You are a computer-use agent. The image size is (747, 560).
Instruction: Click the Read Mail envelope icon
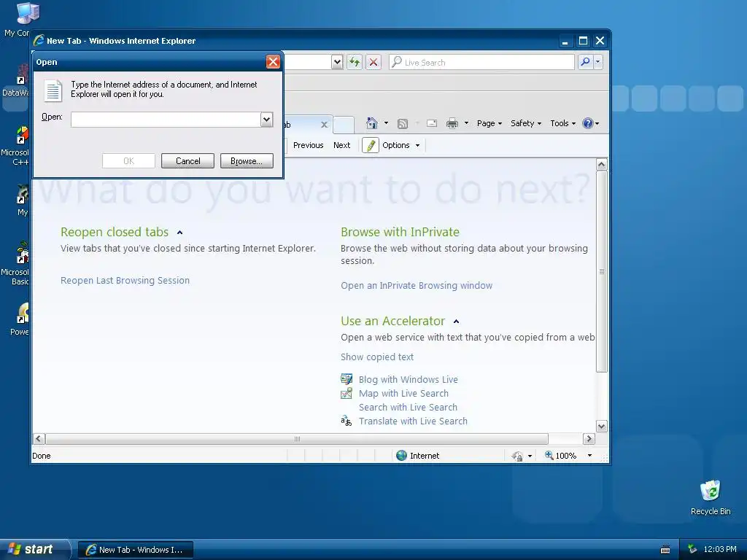point(432,123)
